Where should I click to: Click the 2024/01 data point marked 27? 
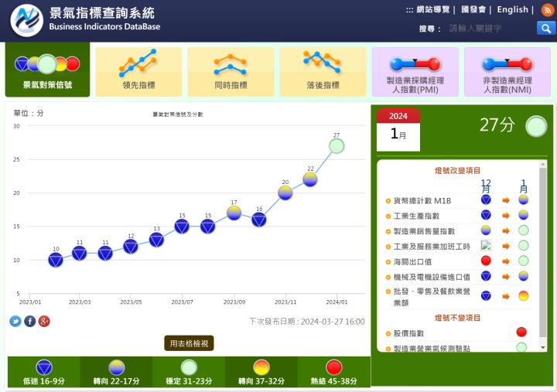[337, 146]
